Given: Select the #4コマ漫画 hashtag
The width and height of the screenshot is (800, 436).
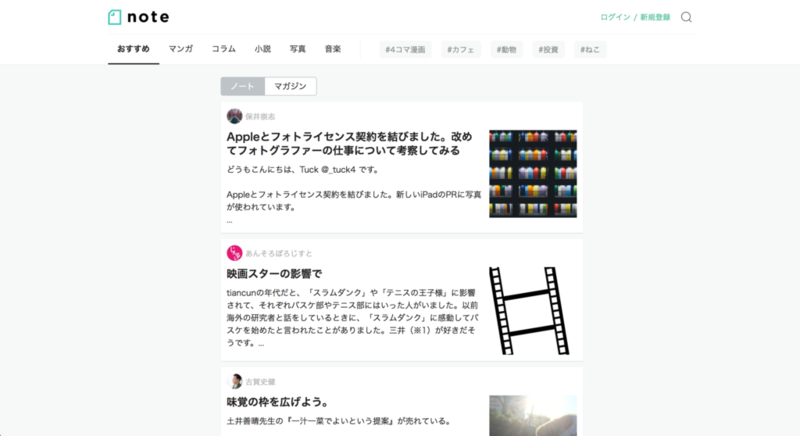Looking at the screenshot, I should pyautogui.click(x=405, y=49).
